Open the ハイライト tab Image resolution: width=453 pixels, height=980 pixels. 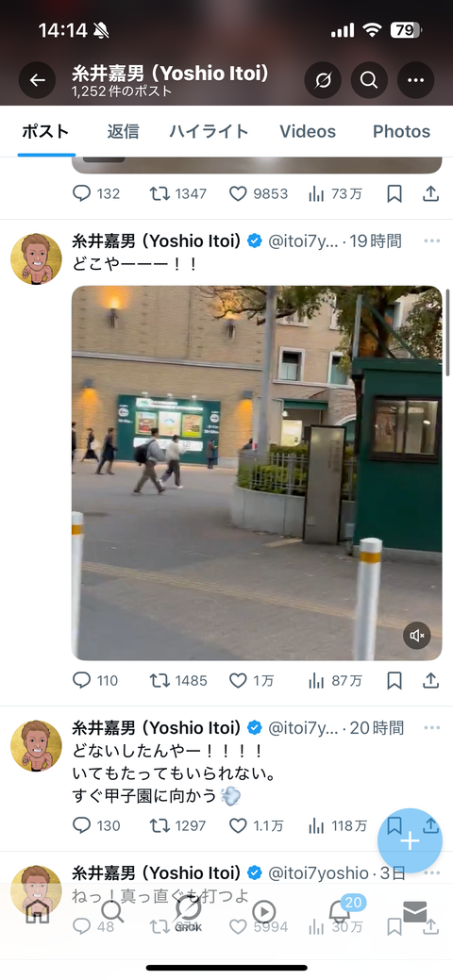[x=209, y=131]
